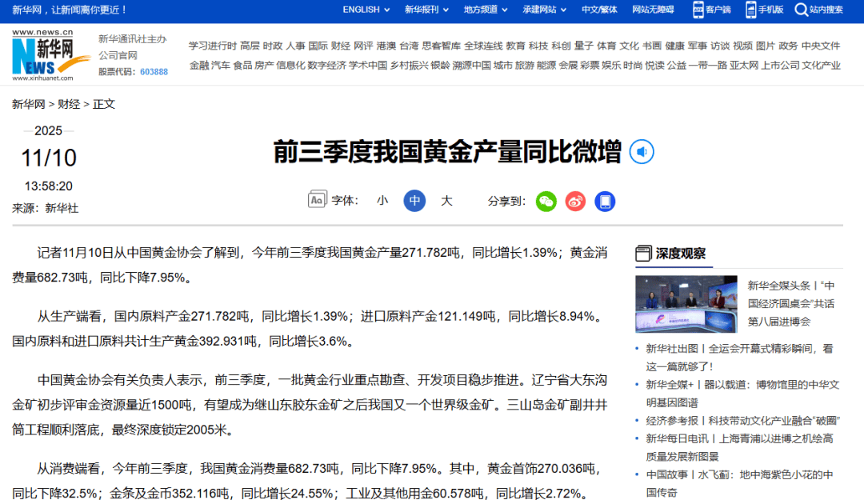Open the 体育 channel
Screen dimensions: 864x504
(606, 46)
